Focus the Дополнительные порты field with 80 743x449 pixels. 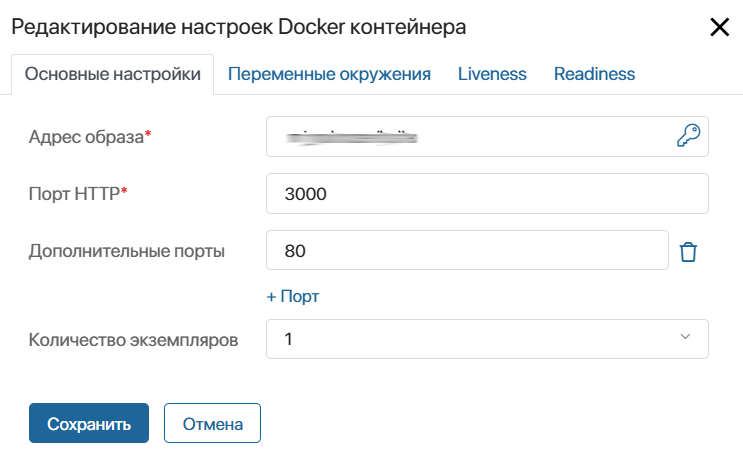click(467, 250)
